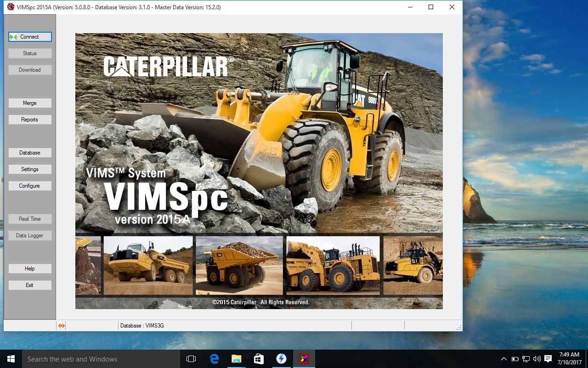Open the Windows Start menu
The image size is (588, 368).
(11, 359)
